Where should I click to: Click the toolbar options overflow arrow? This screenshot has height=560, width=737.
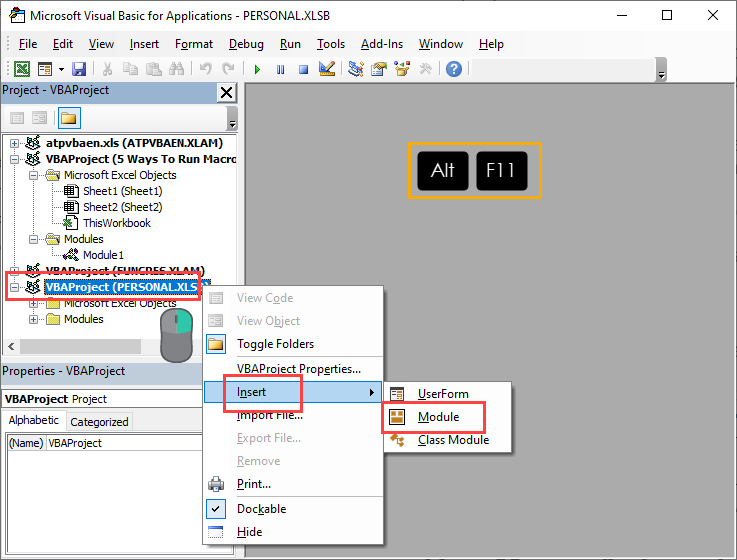[661, 70]
